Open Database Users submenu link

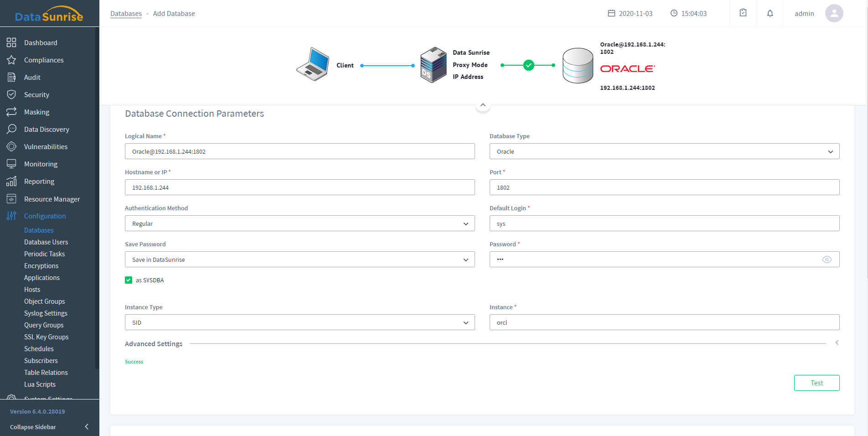(x=46, y=242)
